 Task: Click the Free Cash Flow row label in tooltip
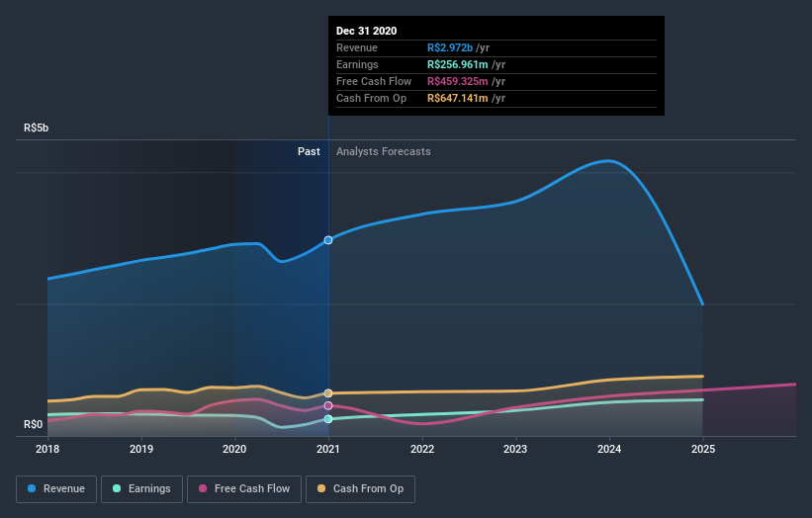(x=374, y=81)
